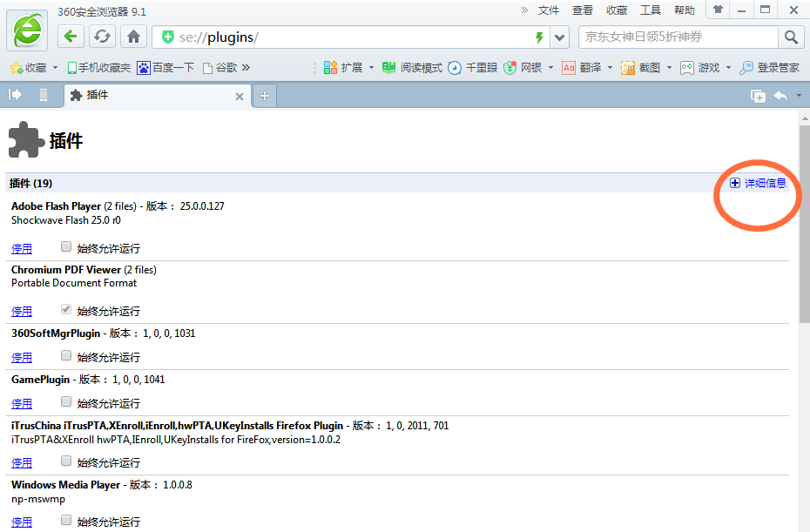The height and width of the screenshot is (532, 810).
Task: Disable Adobe Flash Player via 停用
Action: coord(22,248)
